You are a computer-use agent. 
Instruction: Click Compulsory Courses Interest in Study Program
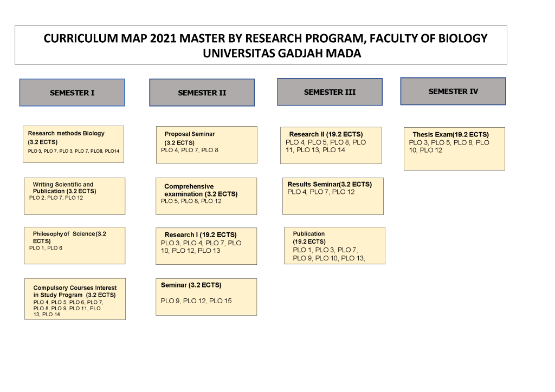(75, 299)
